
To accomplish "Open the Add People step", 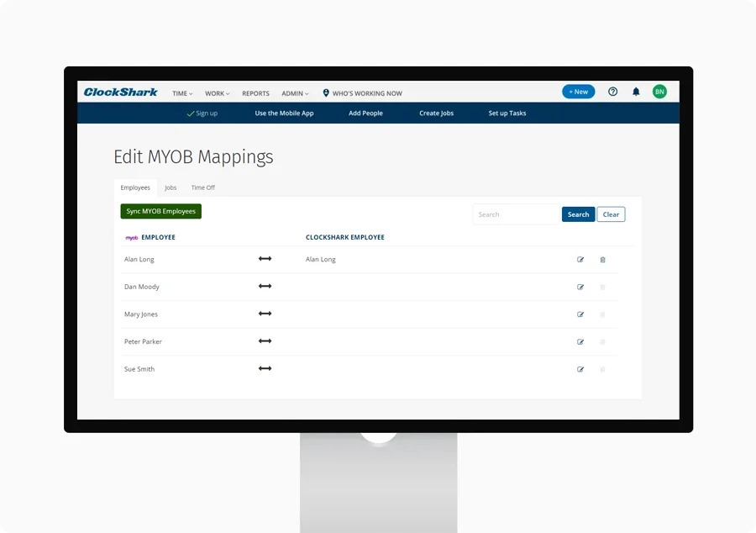I will [x=366, y=113].
